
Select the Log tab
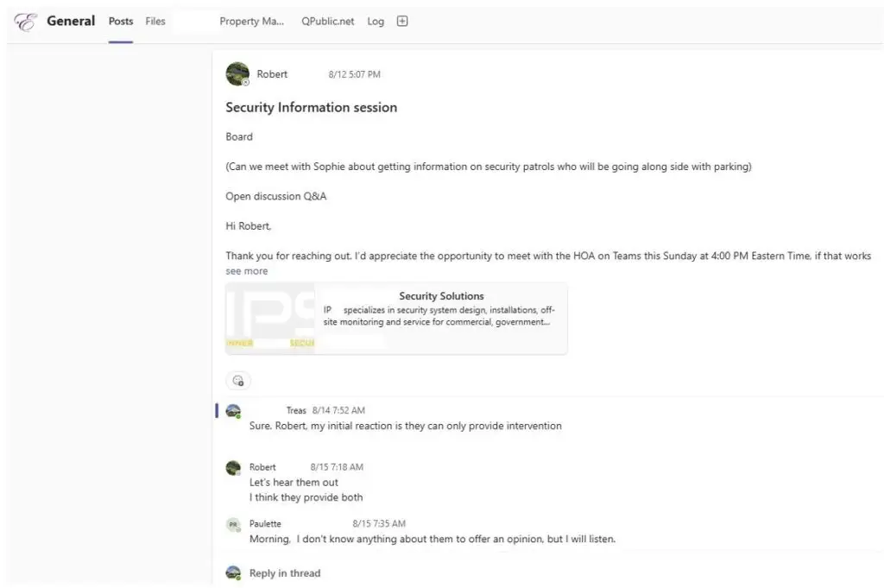[376, 22]
